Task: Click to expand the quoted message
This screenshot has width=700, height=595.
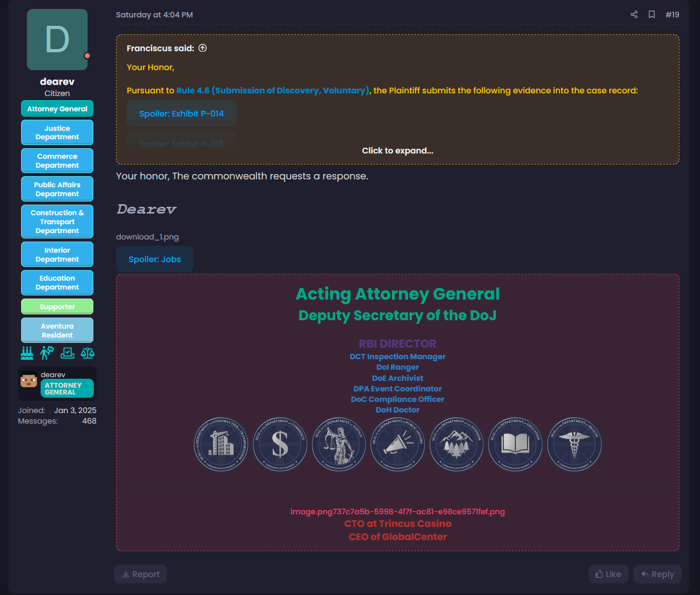Action: tap(397, 151)
